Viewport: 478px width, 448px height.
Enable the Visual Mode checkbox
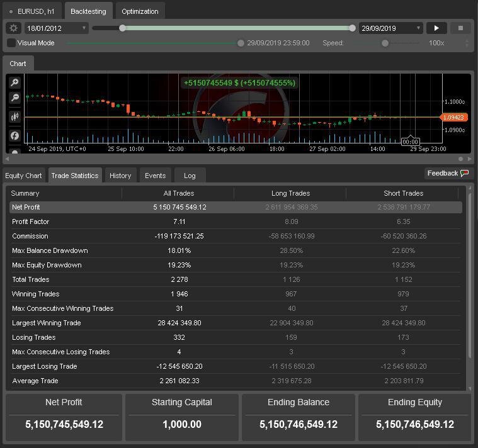point(11,43)
